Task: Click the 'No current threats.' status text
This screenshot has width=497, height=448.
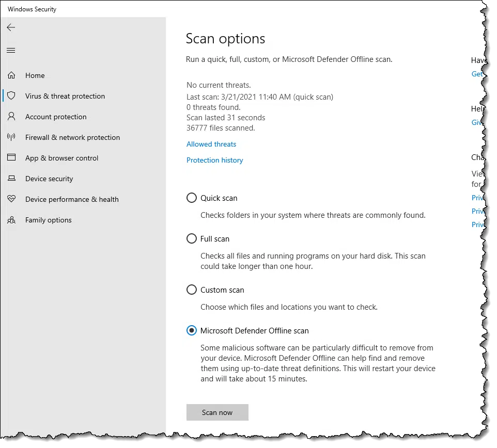Action: pyautogui.click(x=219, y=85)
